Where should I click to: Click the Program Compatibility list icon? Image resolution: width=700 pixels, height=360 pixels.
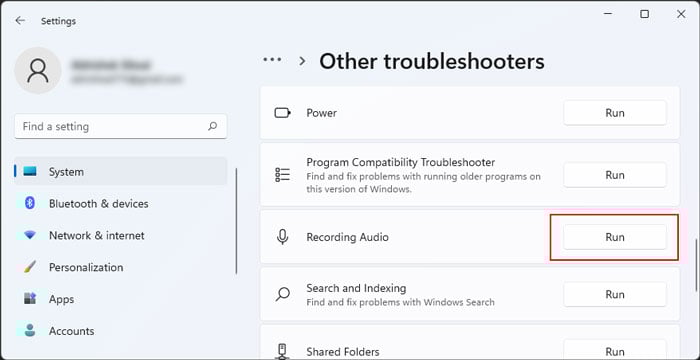tap(282, 175)
